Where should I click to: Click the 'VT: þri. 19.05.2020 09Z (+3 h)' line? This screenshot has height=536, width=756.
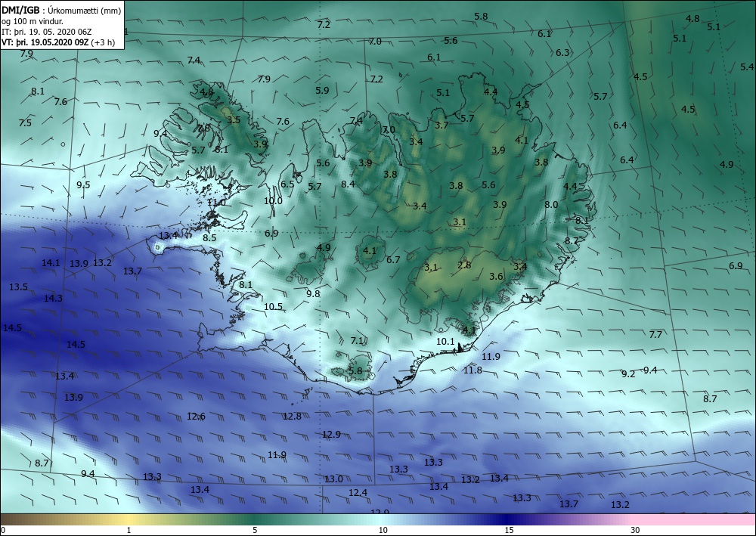(x=58, y=42)
